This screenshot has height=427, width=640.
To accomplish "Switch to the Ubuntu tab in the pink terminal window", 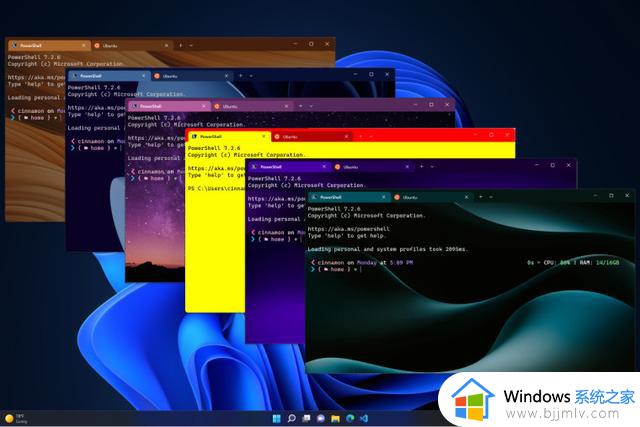I will [x=251, y=106].
